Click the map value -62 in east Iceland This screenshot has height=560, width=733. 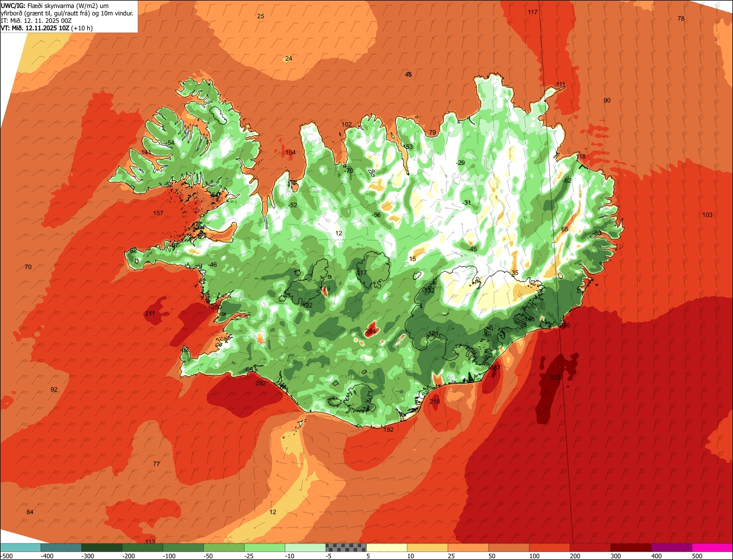[567, 180]
